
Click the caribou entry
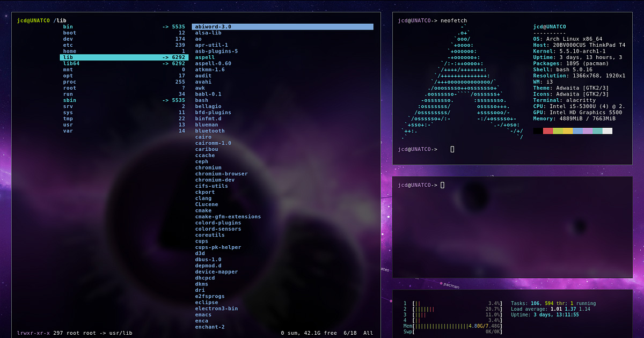tap(207, 149)
